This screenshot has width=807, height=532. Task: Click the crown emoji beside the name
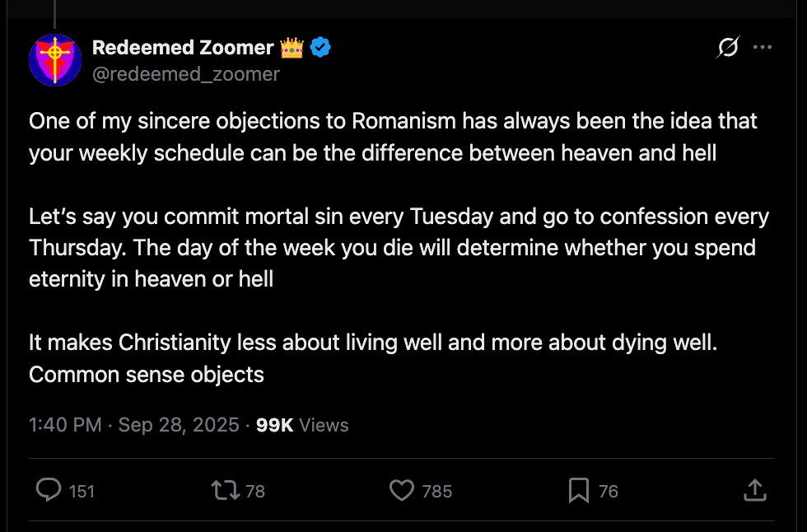[292, 48]
